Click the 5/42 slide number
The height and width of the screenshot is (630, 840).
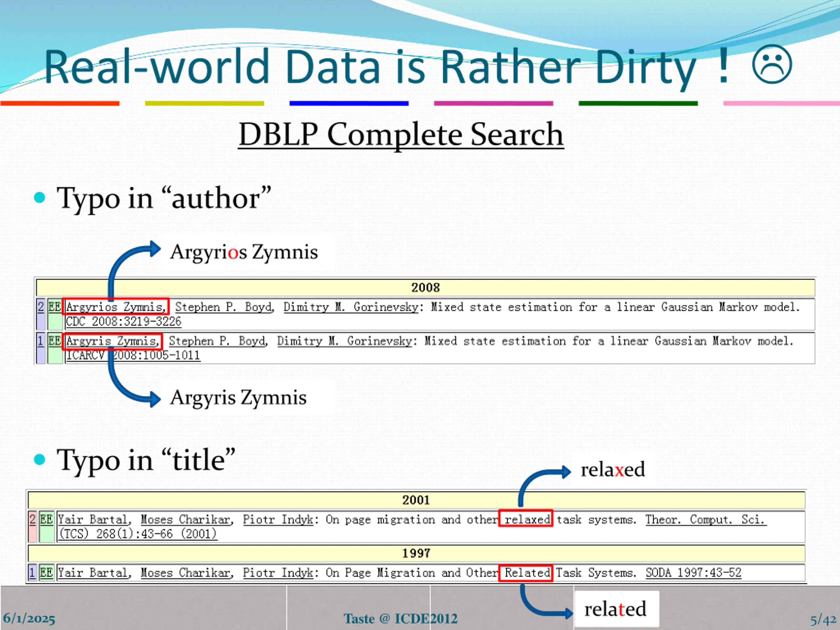[x=823, y=620]
